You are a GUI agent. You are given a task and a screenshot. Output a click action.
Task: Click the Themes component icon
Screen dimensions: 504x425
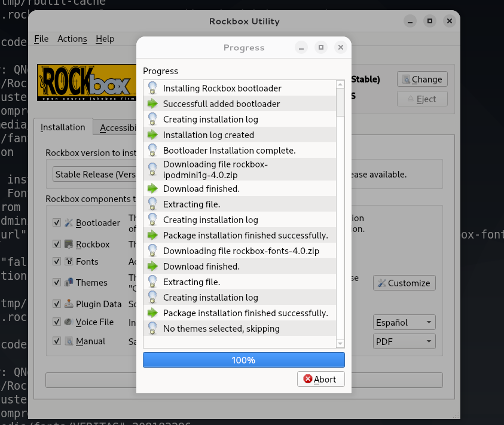point(69,282)
